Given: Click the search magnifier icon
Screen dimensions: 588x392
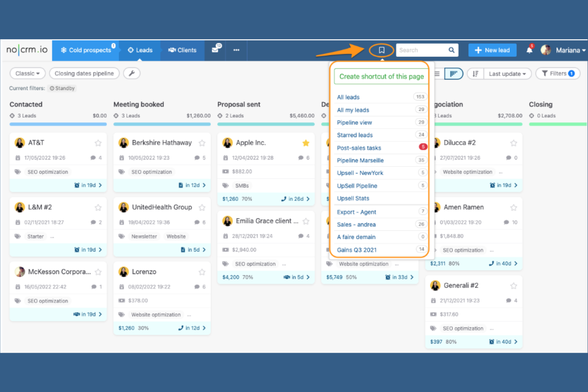Looking at the screenshot, I should click(451, 50).
